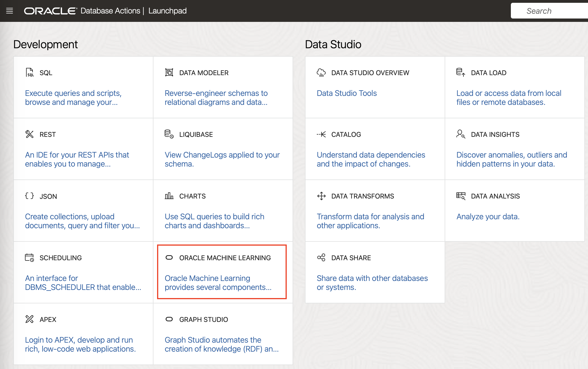This screenshot has width=588, height=369.
Task: Open the hamburger navigation menu
Action: [x=10, y=11]
